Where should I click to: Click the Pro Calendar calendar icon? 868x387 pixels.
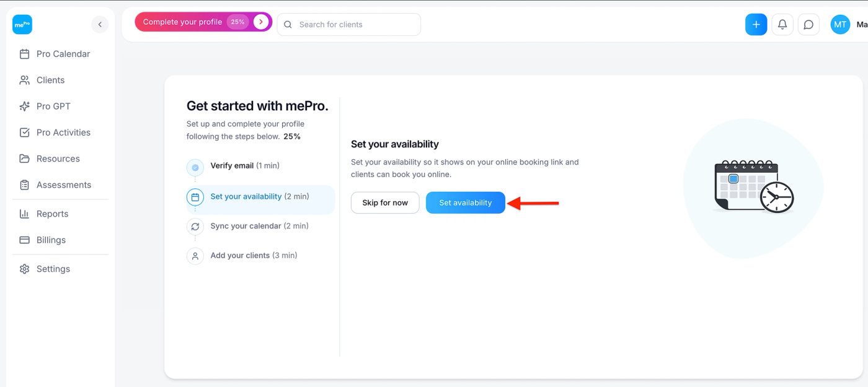pyautogui.click(x=25, y=54)
